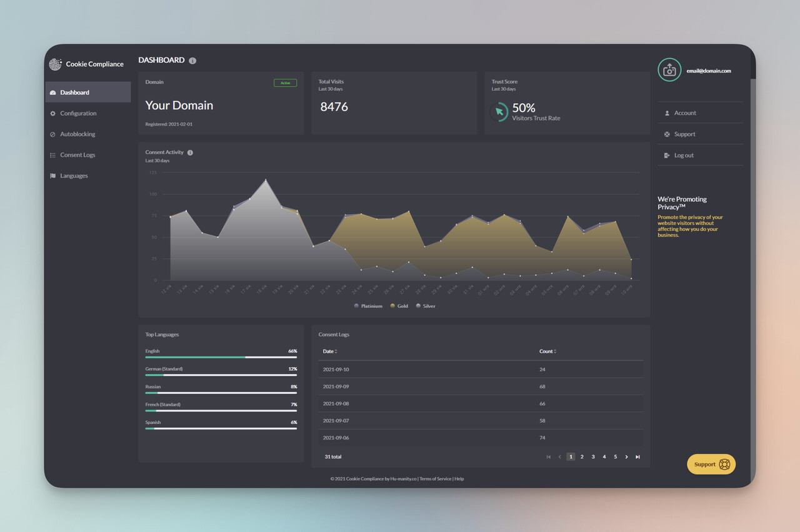The height and width of the screenshot is (532, 800).
Task: Click the Support lifebuoy icon in right menu
Action: (x=667, y=134)
